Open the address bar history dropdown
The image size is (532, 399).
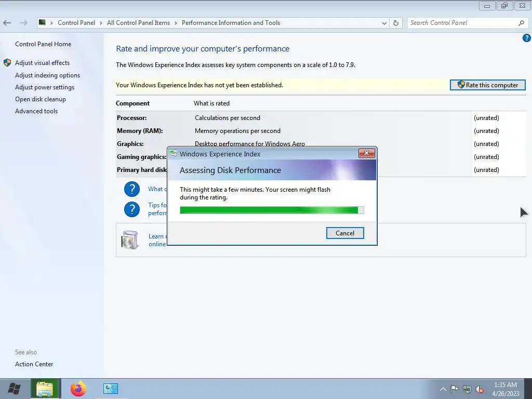384,23
